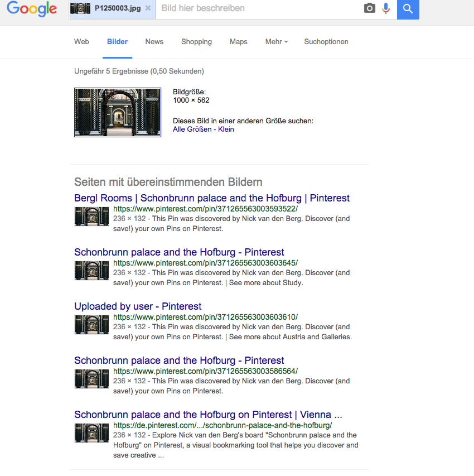The image size is (474, 476).
Task: Click the 'Seiten mit übereinstimmenden Bildern' heading
Action: tap(168, 182)
